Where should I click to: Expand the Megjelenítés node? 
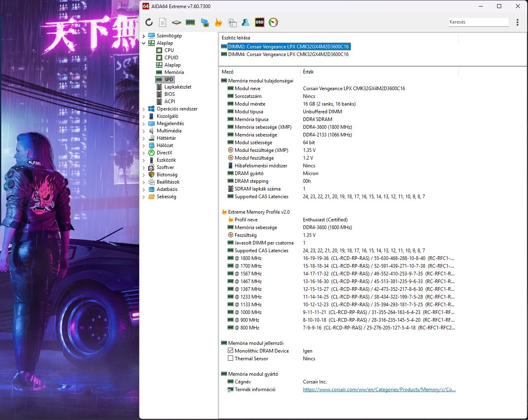point(143,123)
